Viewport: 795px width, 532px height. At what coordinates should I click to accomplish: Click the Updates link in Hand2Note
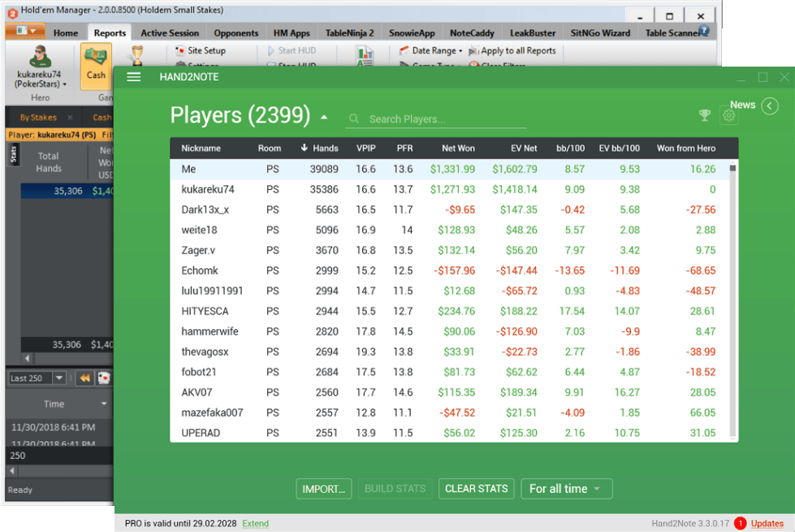767,523
